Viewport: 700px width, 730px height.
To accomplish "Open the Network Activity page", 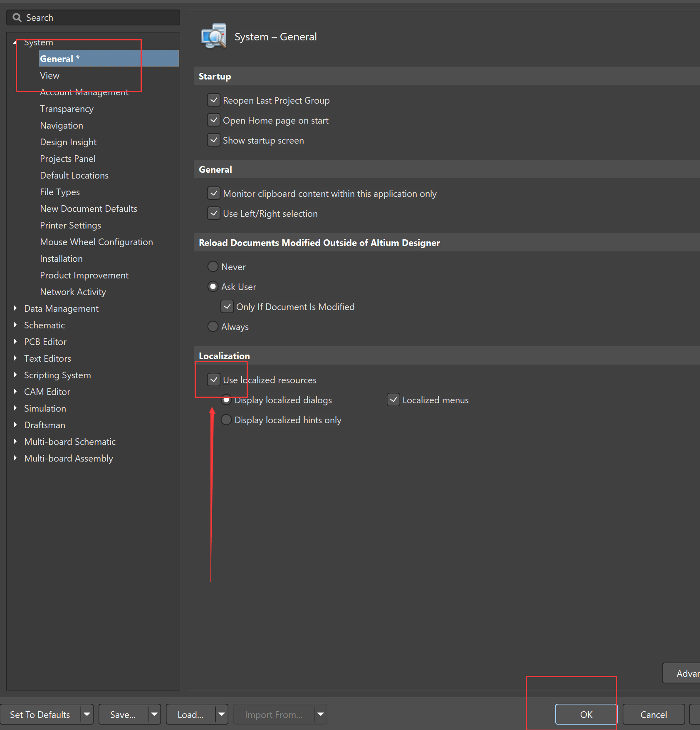I will (x=73, y=292).
